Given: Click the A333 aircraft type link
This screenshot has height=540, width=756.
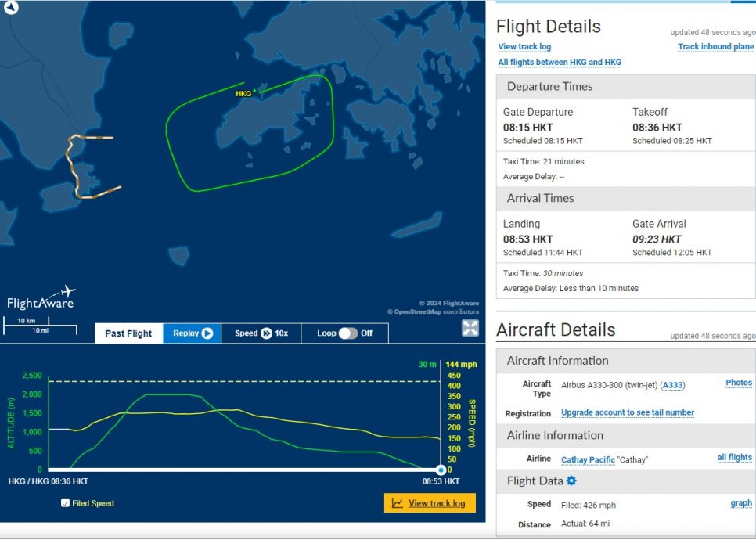Looking at the screenshot, I should 671,385.
